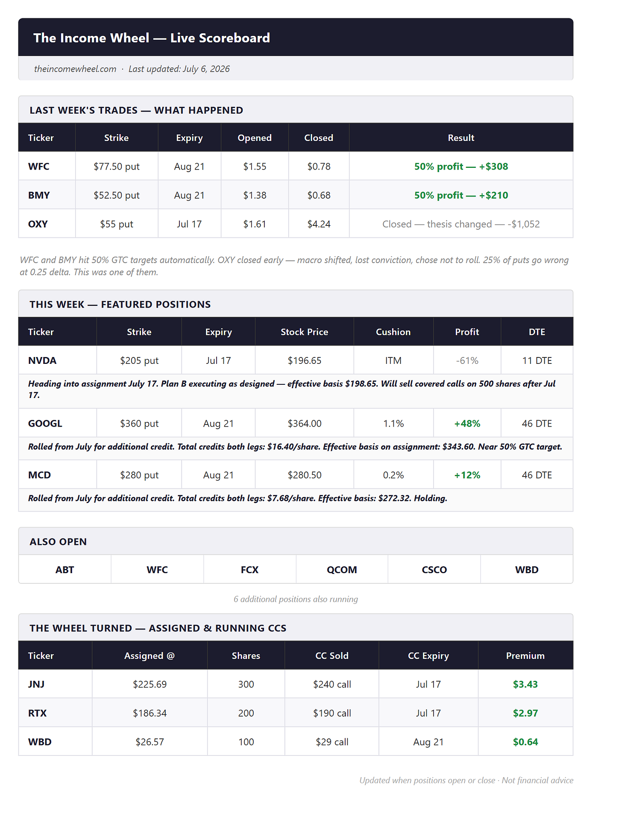
Task: Click the Last Week's Trades section heading
Action: tap(136, 110)
